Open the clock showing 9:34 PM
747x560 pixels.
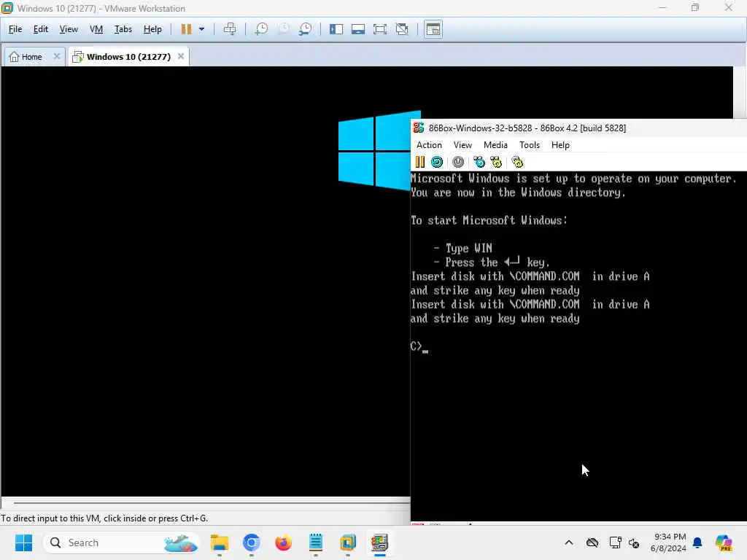point(668,542)
